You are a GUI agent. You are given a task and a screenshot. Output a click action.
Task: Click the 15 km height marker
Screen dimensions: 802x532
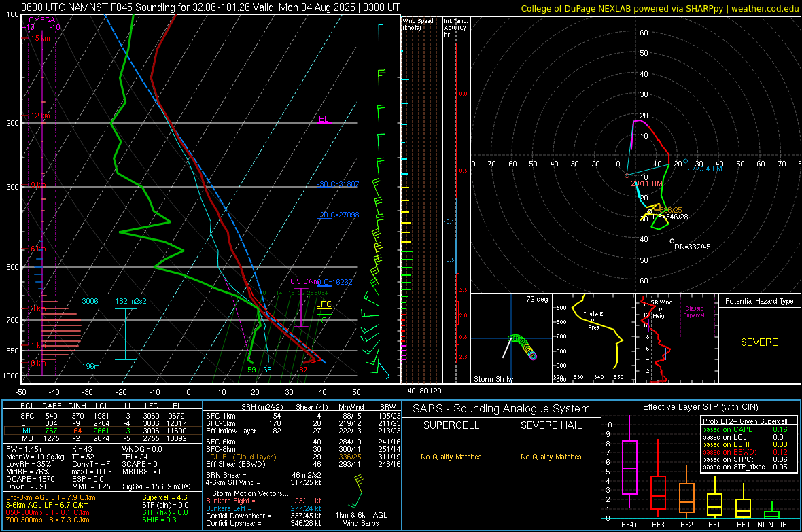[x=40, y=38]
